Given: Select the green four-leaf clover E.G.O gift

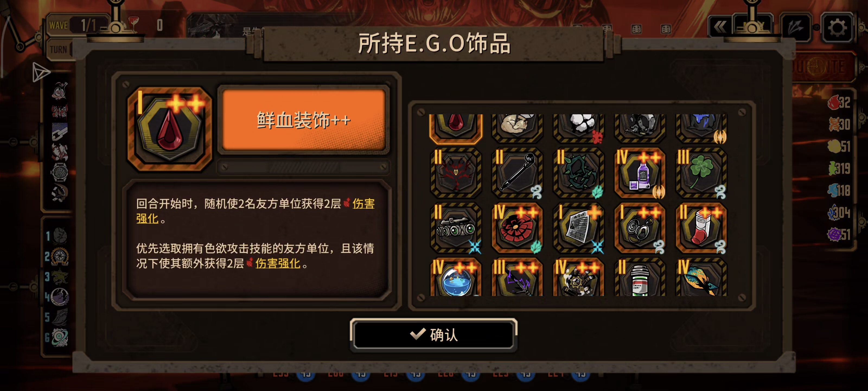Looking at the screenshot, I should pyautogui.click(x=701, y=173).
